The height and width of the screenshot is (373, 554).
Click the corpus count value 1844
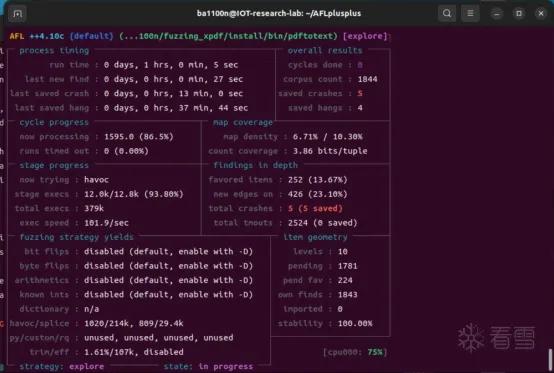point(367,79)
